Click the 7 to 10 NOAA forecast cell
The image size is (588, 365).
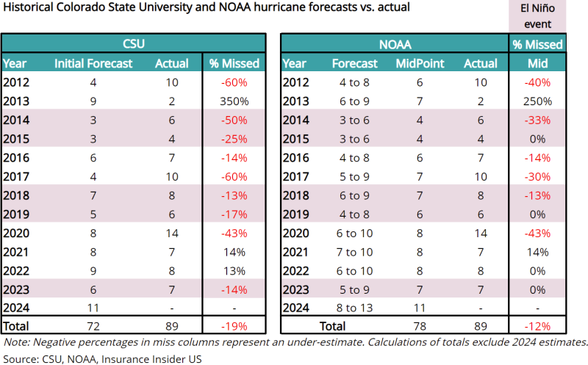coord(354,250)
